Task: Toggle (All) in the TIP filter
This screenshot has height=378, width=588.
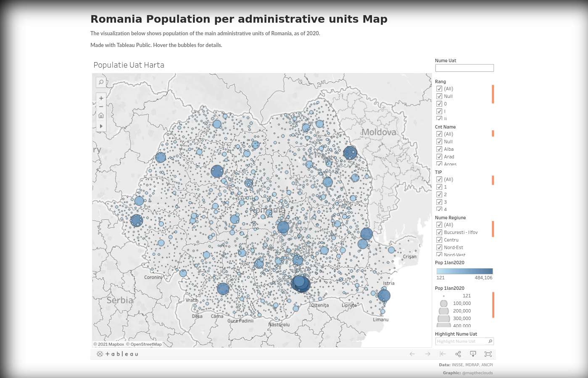Action: (439, 179)
